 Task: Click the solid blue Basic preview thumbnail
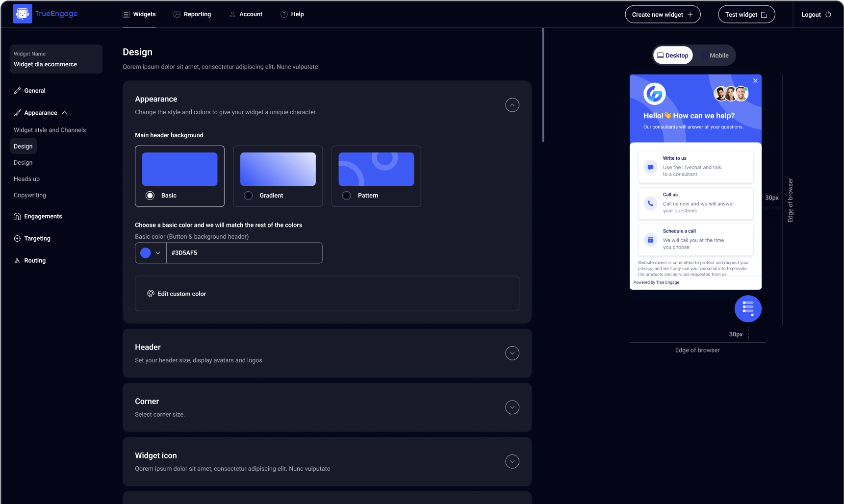tap(179, 169)
